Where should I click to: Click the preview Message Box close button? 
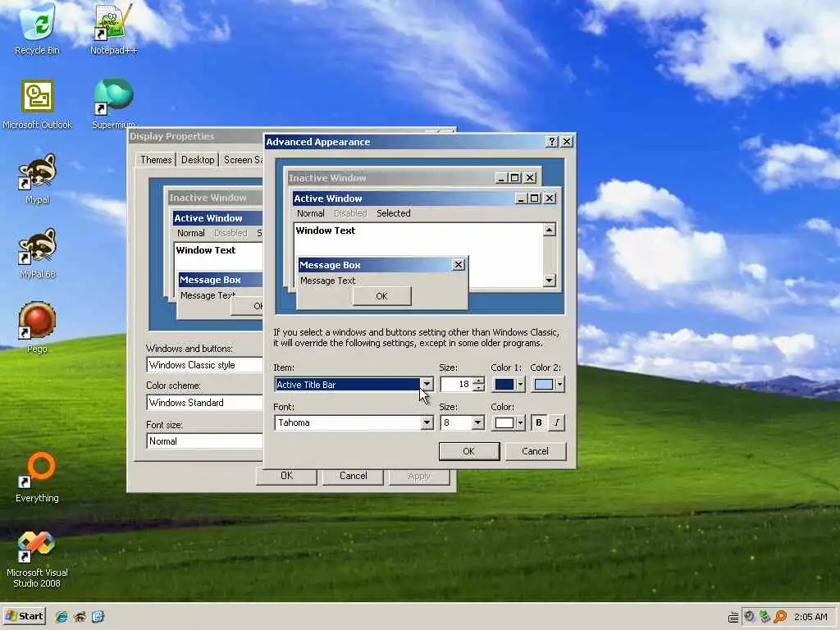tap(458, 265)
